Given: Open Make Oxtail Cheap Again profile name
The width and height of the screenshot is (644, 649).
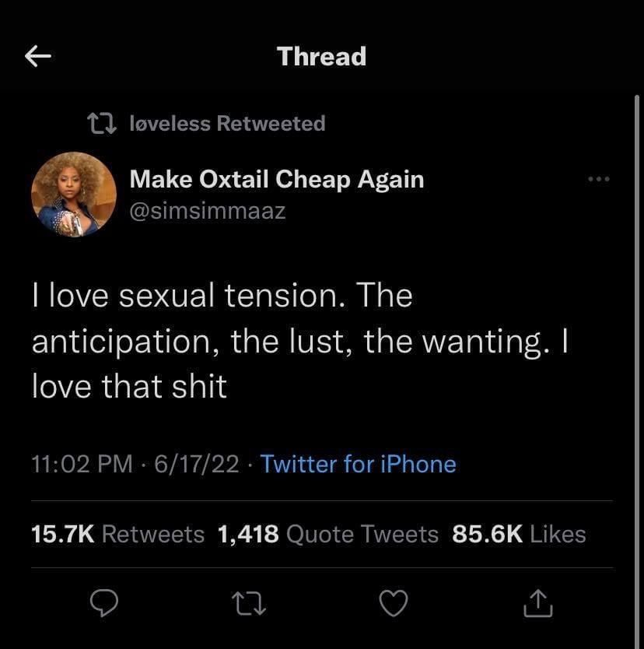Looking at the screenshot, I should (277, 179).
